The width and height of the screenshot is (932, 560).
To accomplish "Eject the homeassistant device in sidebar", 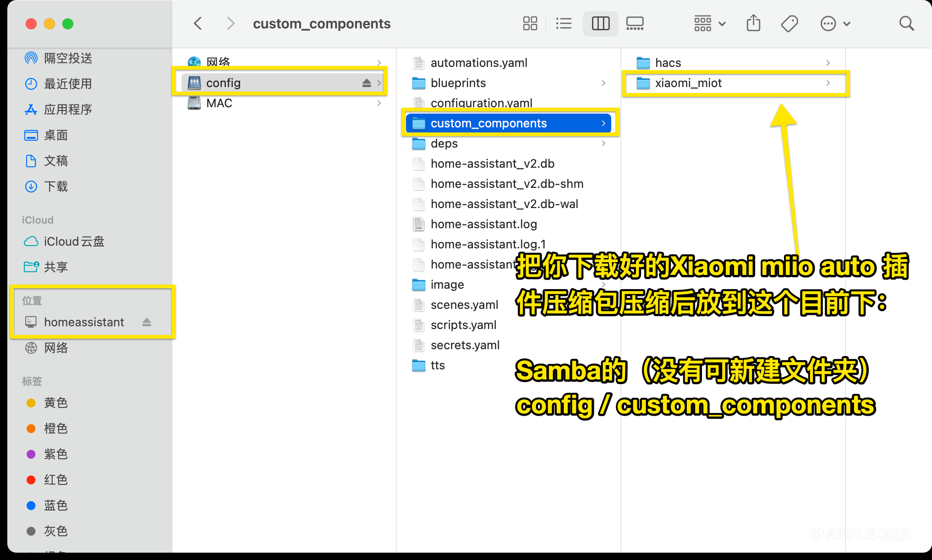I will click(x=147, y=322).
